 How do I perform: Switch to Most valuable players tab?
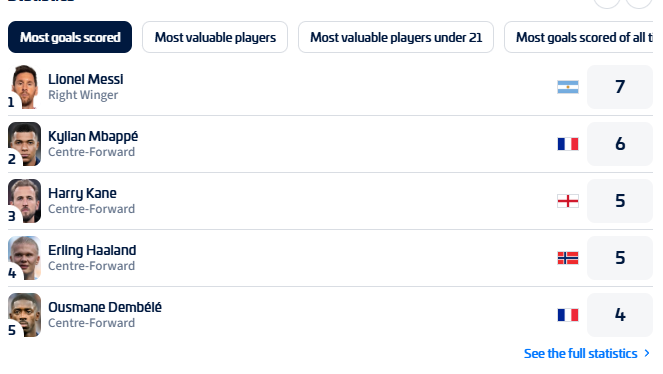coord(215,37)
